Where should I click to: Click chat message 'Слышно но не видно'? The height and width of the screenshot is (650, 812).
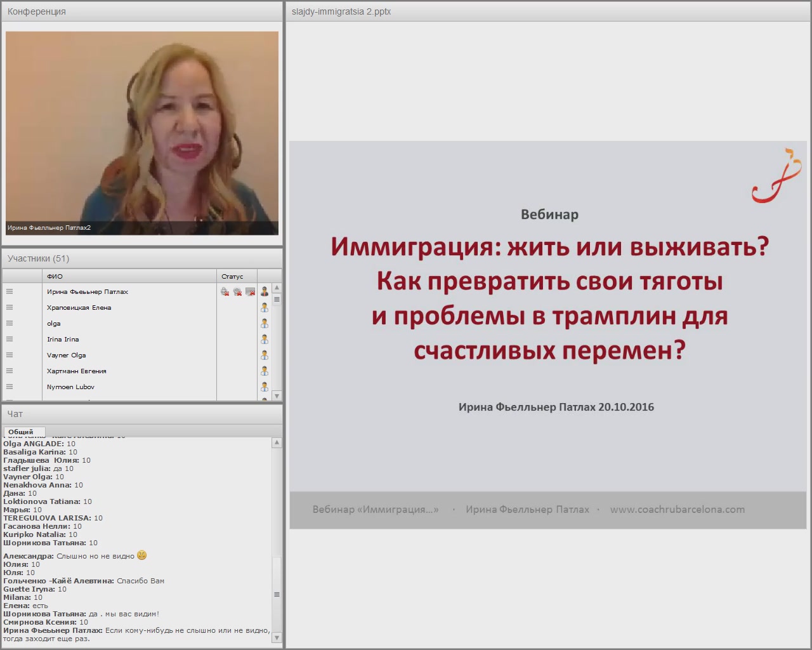[x=95, y=556]
